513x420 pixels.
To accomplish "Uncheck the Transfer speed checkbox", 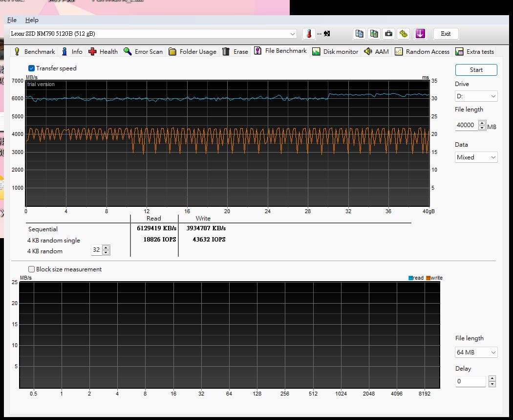I will tap(31, 68).
